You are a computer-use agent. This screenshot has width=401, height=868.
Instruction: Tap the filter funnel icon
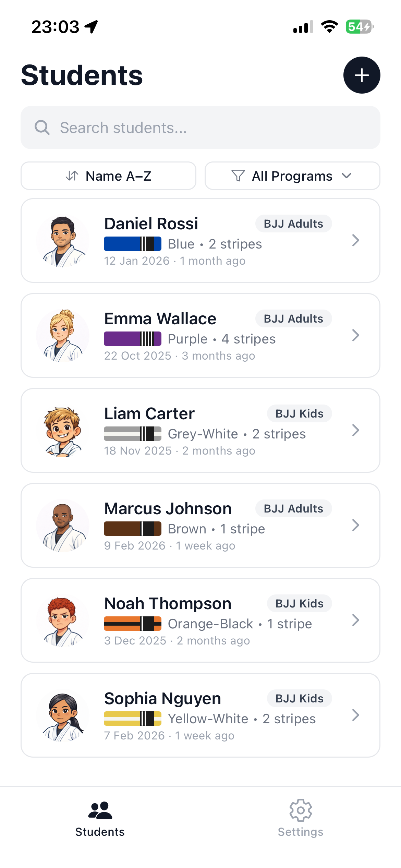[238, 176]
